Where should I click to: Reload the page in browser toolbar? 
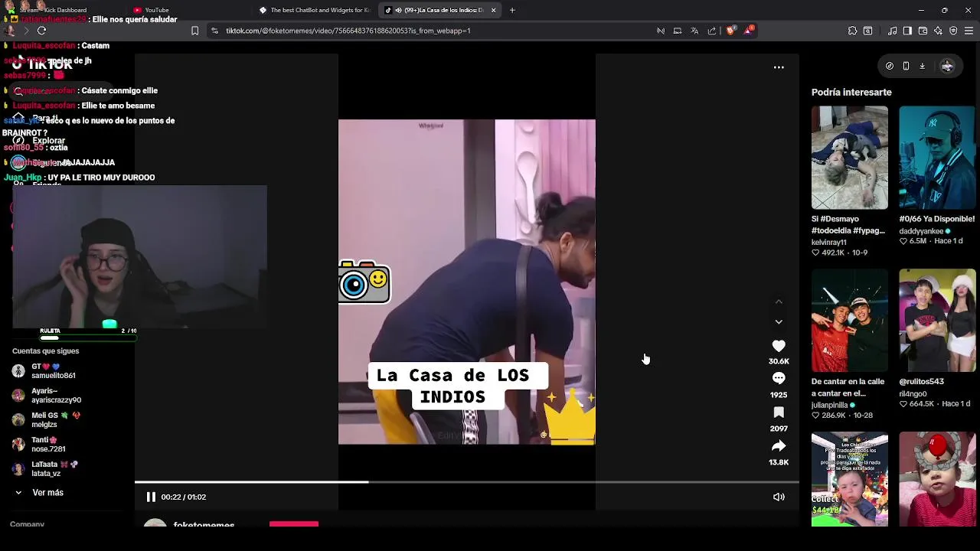click(x=41, y=31)
